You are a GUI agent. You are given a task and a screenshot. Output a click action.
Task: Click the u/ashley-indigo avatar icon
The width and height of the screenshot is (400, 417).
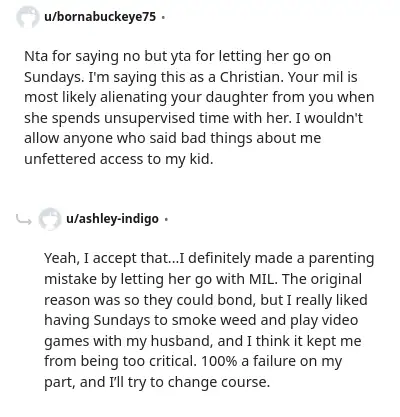coord(50,219)
